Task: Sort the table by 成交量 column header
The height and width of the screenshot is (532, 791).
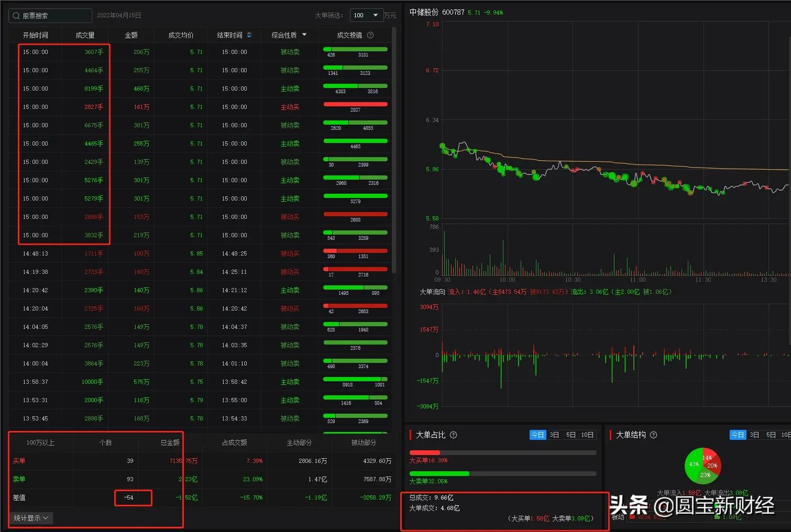Action: pos(85,35)
